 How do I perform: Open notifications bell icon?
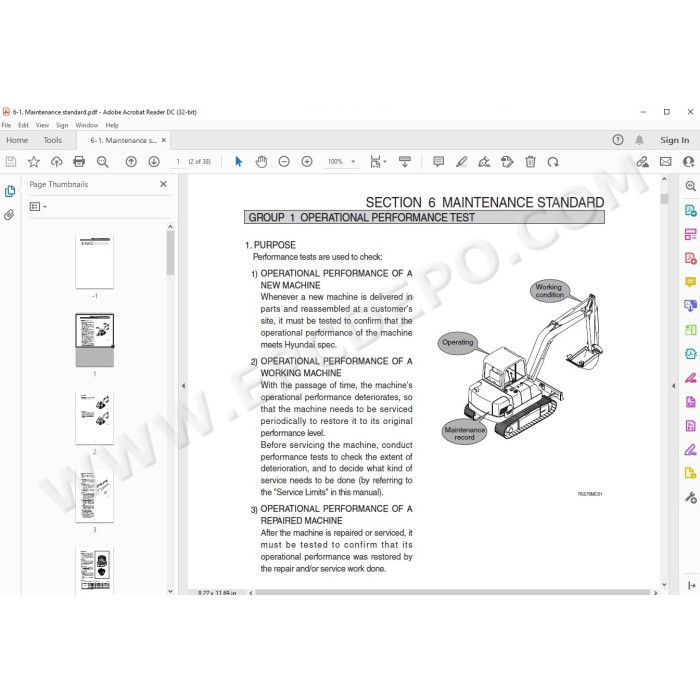tap(639, 140)
